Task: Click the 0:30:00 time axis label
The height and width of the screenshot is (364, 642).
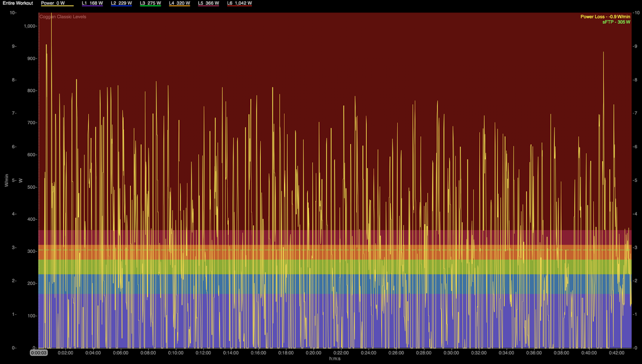Action: pyautogui.click(x=451, y=353)
